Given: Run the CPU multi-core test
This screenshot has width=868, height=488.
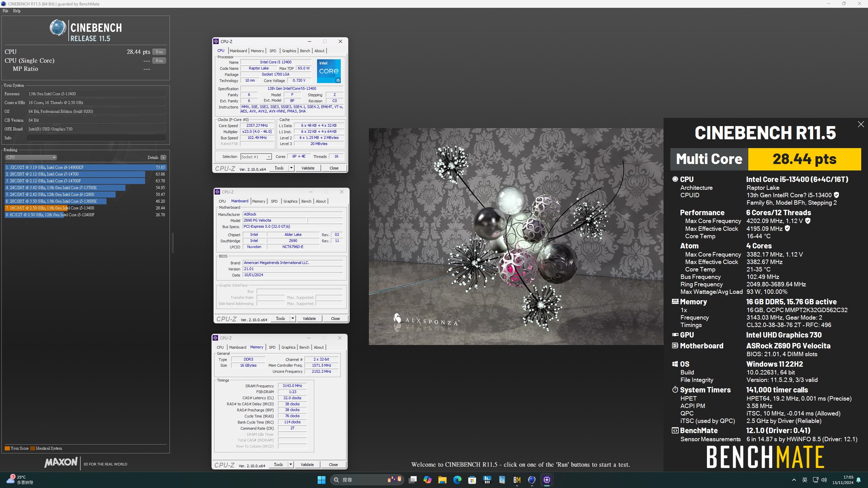Looking at the screenshot, I should (x=159, y=52).
